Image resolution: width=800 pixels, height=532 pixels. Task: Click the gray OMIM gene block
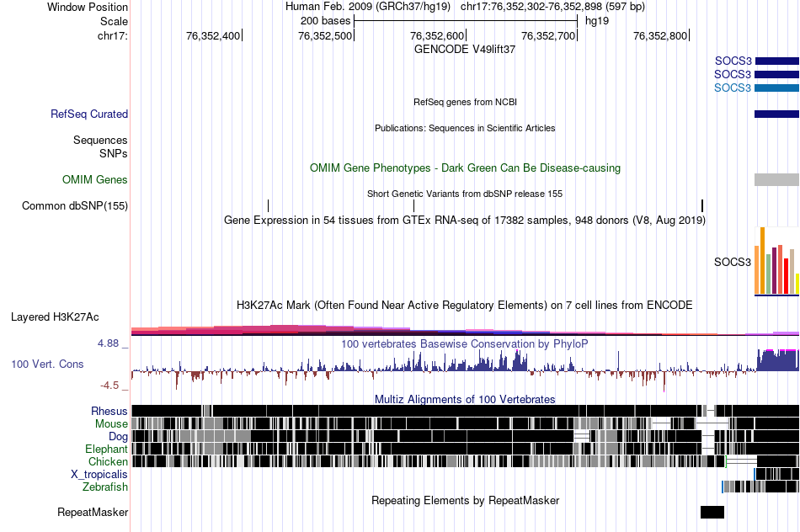pos(777,179)
